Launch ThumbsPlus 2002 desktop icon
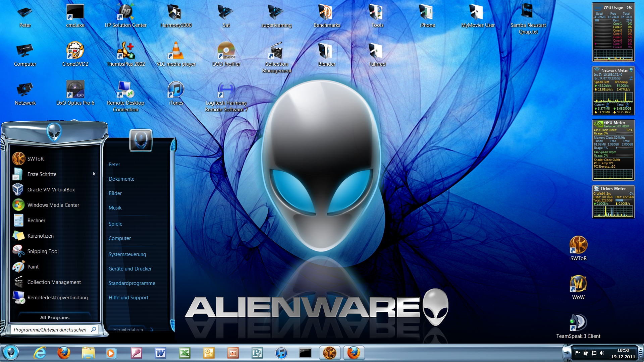 (125, 55)
